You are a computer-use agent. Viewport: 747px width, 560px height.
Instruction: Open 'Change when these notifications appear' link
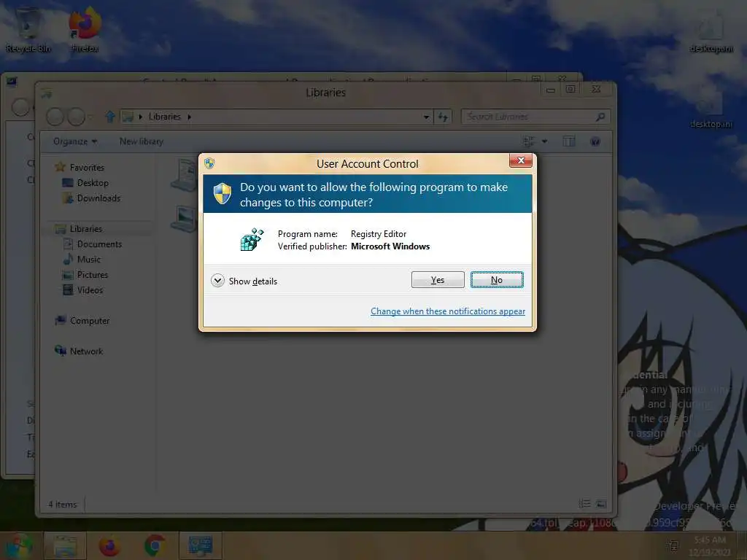[448, 311]
